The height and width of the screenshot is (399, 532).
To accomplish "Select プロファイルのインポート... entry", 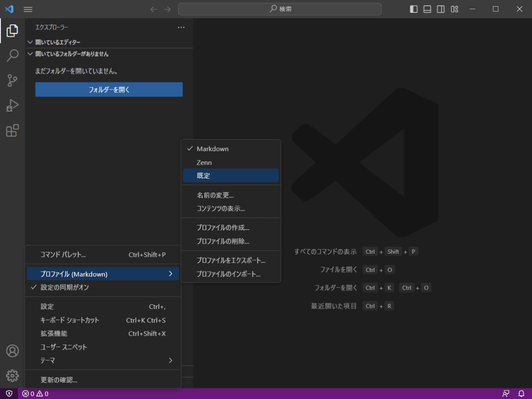I will tap(231, 274).
